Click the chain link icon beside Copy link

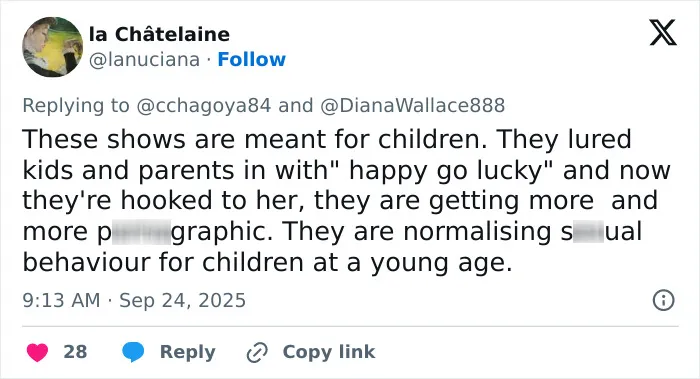click(x=257, y=352)
